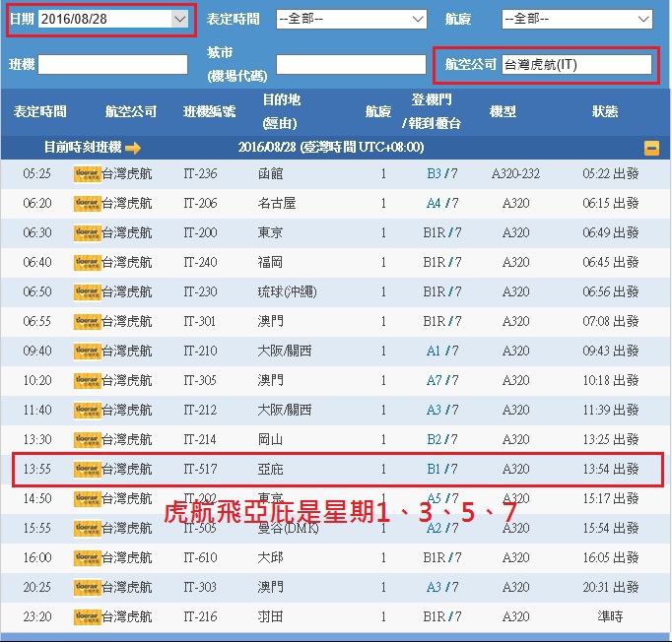Select destination 大邱 in the table
This screenshot has height=642, width=672.
(270, 558)
